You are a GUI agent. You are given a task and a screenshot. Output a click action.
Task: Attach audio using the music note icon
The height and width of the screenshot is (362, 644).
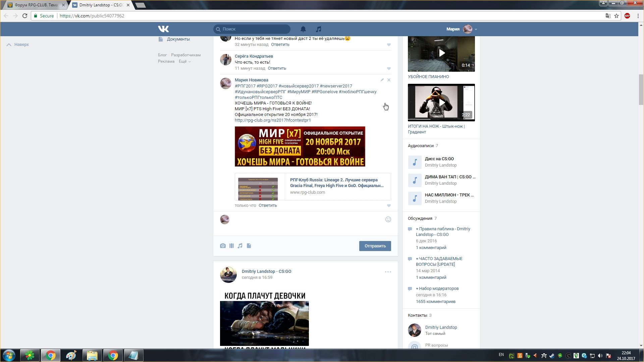tap(240, 246)
